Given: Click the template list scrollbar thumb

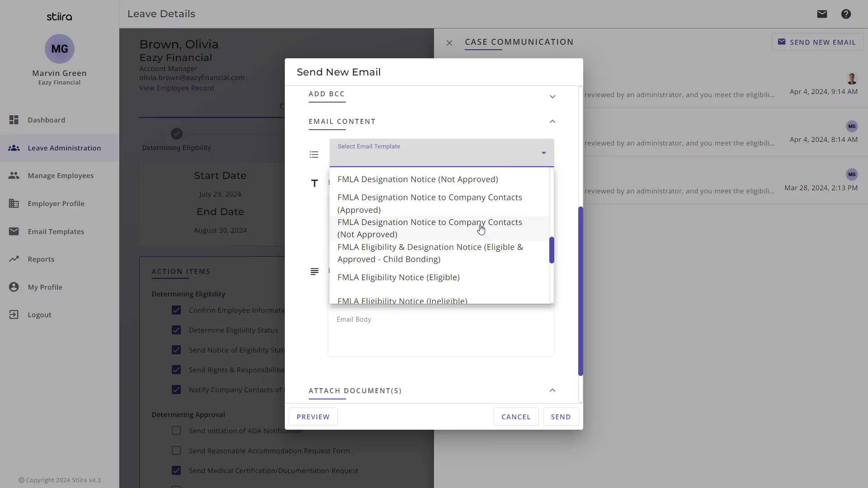Looking at the screenshot, I should pos(552,250).
